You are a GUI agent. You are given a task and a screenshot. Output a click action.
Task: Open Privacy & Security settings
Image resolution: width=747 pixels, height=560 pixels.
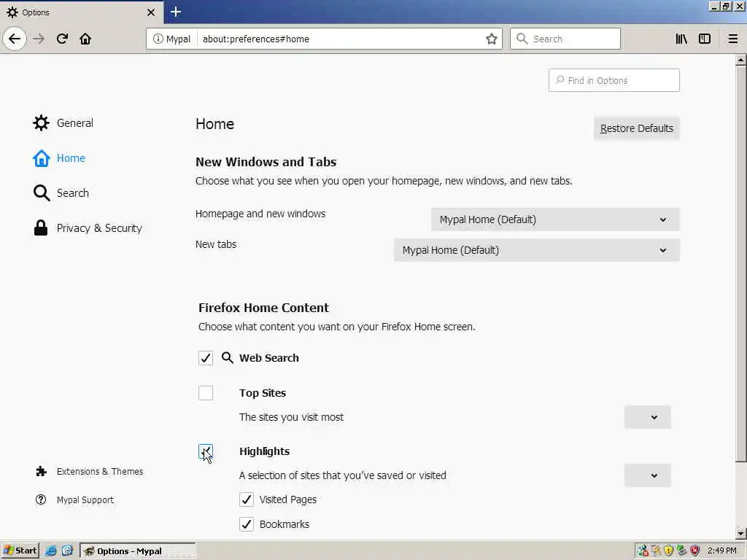tap(88, 228)
